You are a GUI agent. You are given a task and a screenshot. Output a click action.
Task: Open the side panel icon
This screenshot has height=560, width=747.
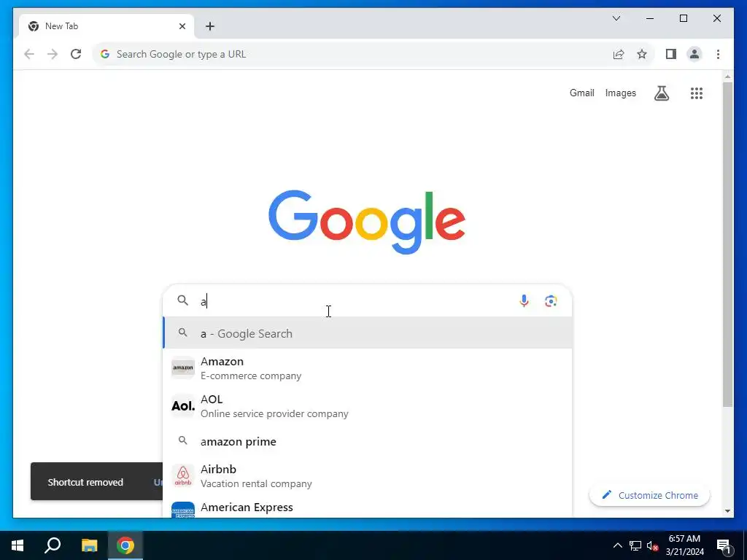click(671, 54)
